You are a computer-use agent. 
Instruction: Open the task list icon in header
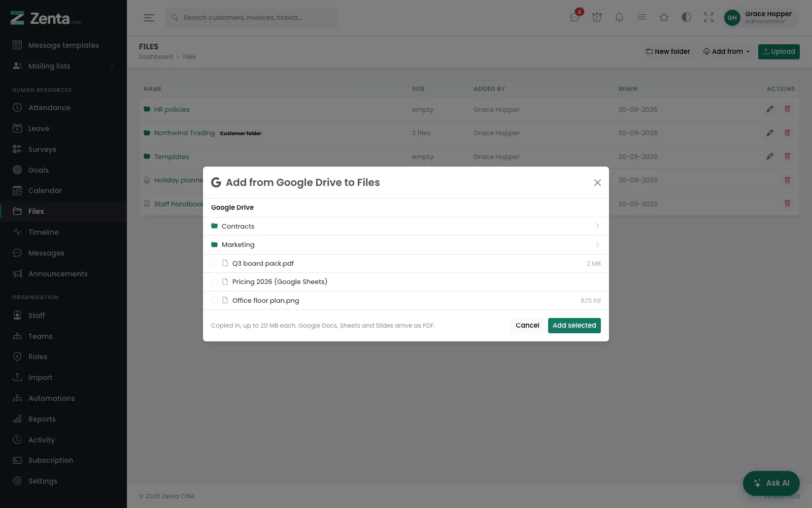641,17
